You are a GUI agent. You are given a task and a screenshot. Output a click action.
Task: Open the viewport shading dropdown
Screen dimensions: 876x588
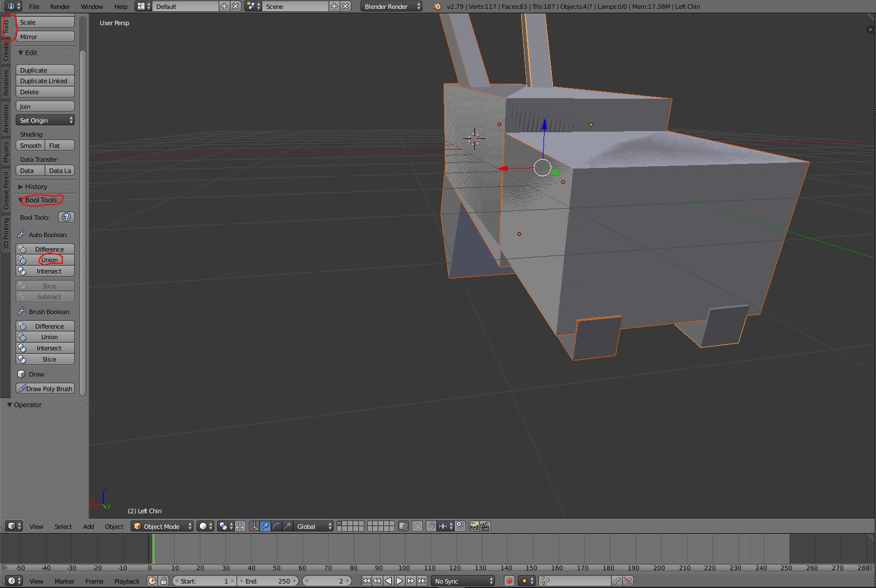(x=206, y=526)
